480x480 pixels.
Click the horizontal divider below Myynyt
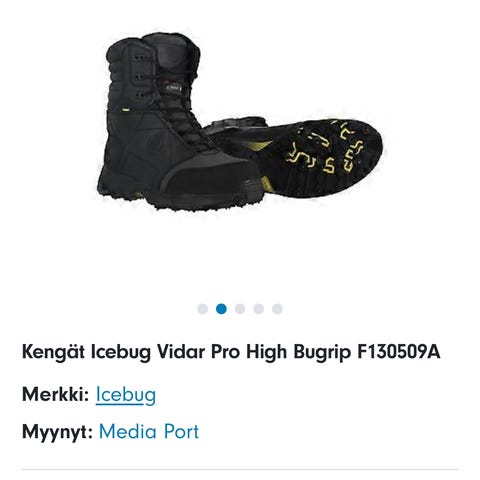pos(240,469)
